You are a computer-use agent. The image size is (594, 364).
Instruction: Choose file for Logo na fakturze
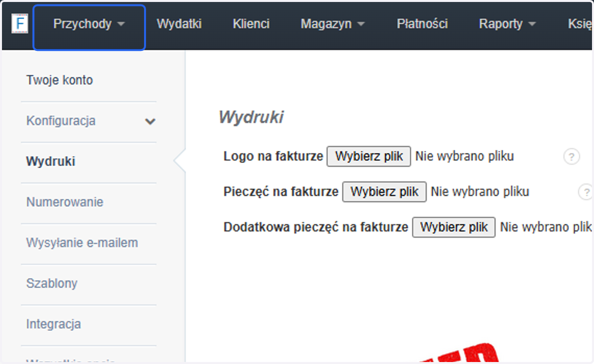(x=369, y=156)
